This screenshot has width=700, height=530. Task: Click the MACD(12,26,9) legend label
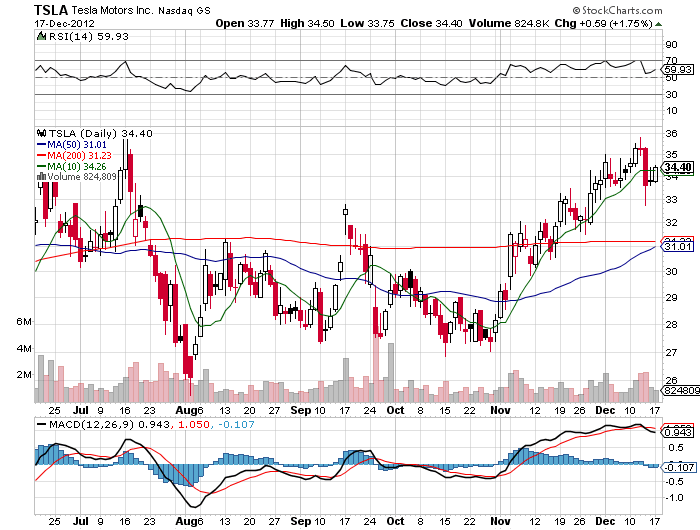[92, 424]
